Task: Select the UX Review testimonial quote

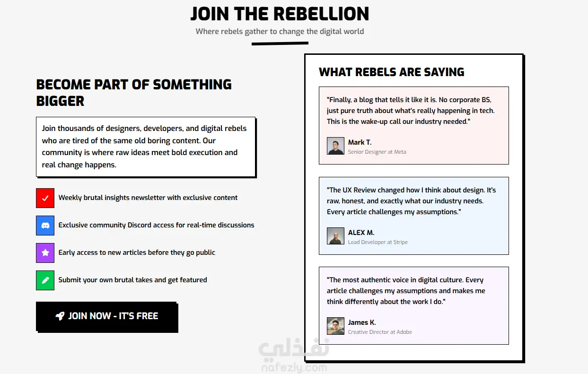Action: tap(411, 201)
